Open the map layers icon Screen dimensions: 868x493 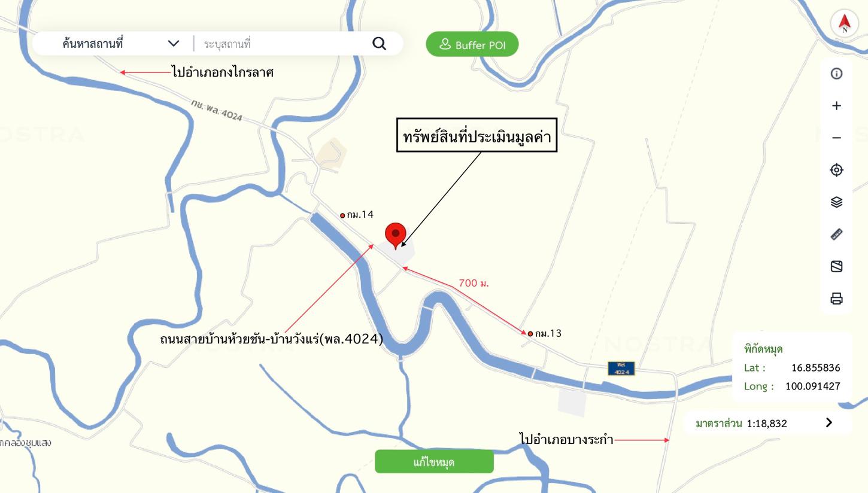836,202
